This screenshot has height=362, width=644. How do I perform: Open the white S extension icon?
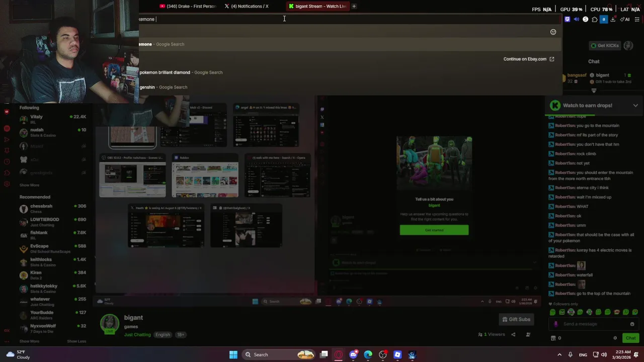pos(586,19)
